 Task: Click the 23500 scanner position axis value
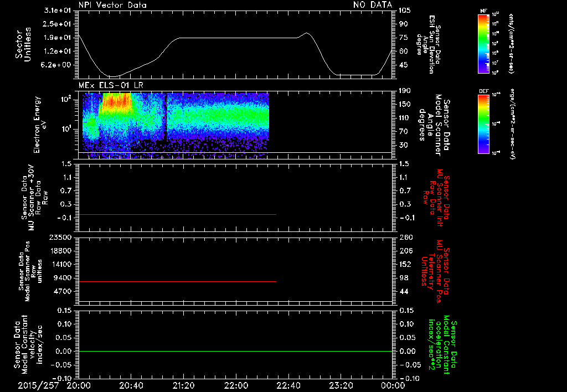[61, 238]
